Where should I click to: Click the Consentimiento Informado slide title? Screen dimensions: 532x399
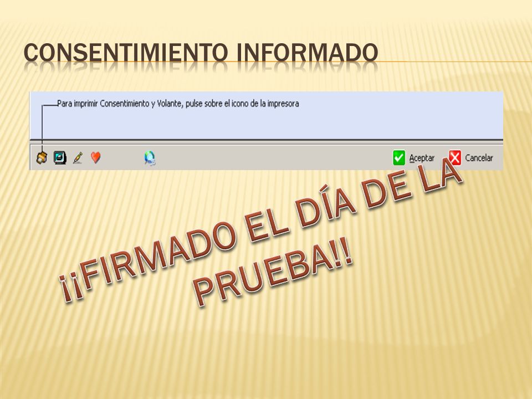pos(201,53)
